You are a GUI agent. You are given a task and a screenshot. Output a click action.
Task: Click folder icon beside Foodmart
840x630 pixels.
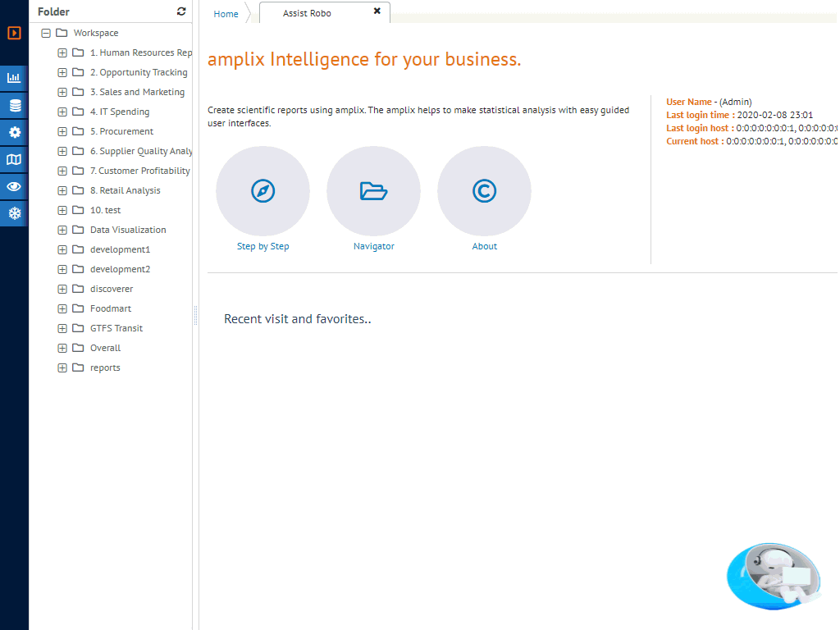coord(78,308)
